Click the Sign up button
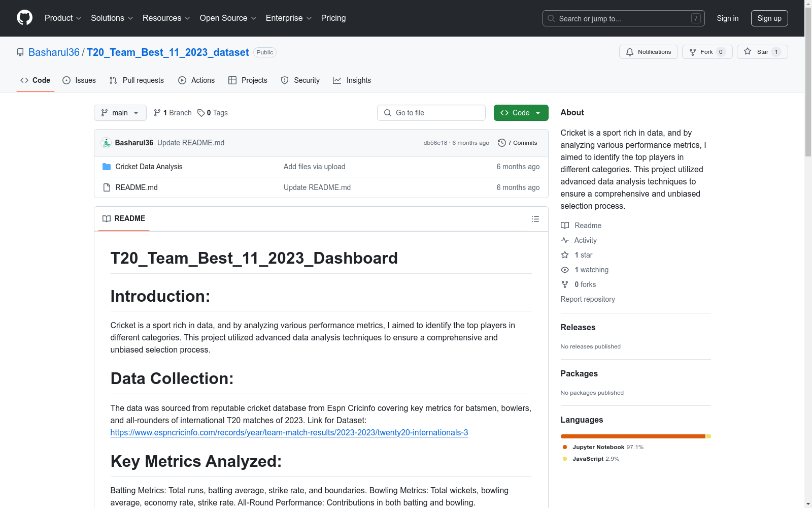This screenshot has width=812, height=508. pyautogui.click(x=769, y=18)
